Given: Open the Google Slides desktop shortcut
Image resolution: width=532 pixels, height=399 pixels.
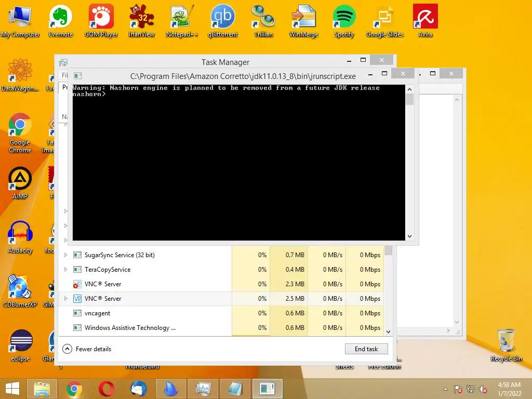Looking at the screenshot, I should [384, 21].
